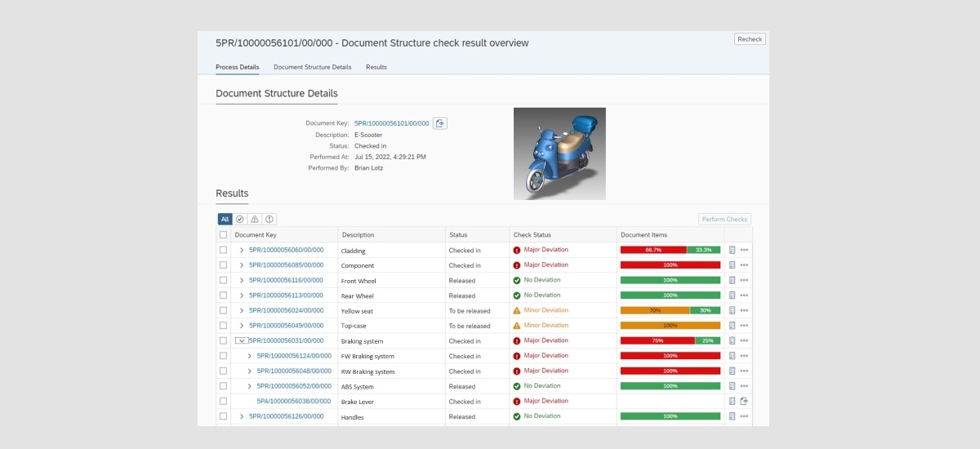Expand the Rear Wheel document row

242,296
